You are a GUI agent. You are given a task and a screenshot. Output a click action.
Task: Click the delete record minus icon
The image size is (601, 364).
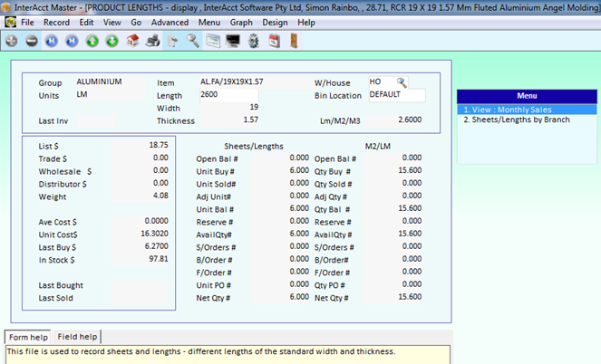point(32,41)
